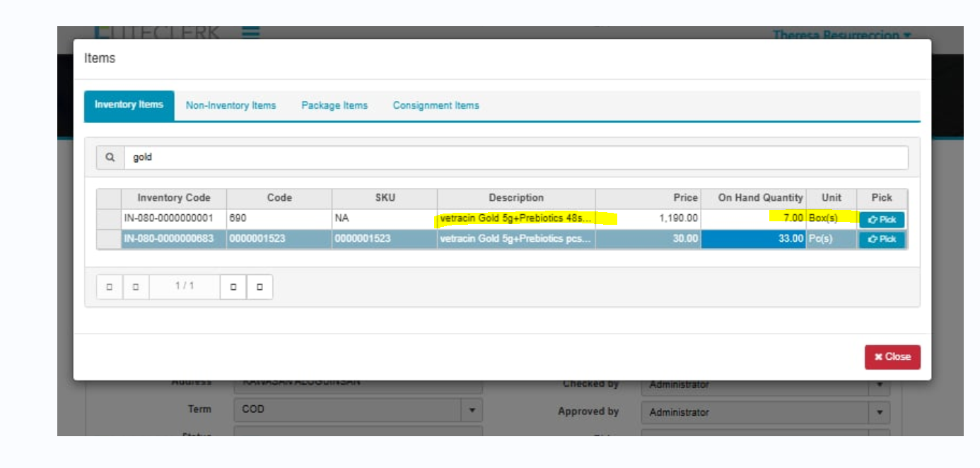Pick the vetracin Gold pcs item
Viewport: 980px width, 468px height.
click(x=882, y=240)
